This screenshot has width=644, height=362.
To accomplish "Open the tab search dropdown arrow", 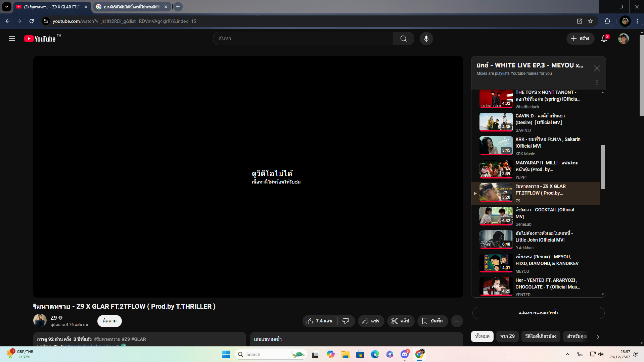I will pos(6,7).
